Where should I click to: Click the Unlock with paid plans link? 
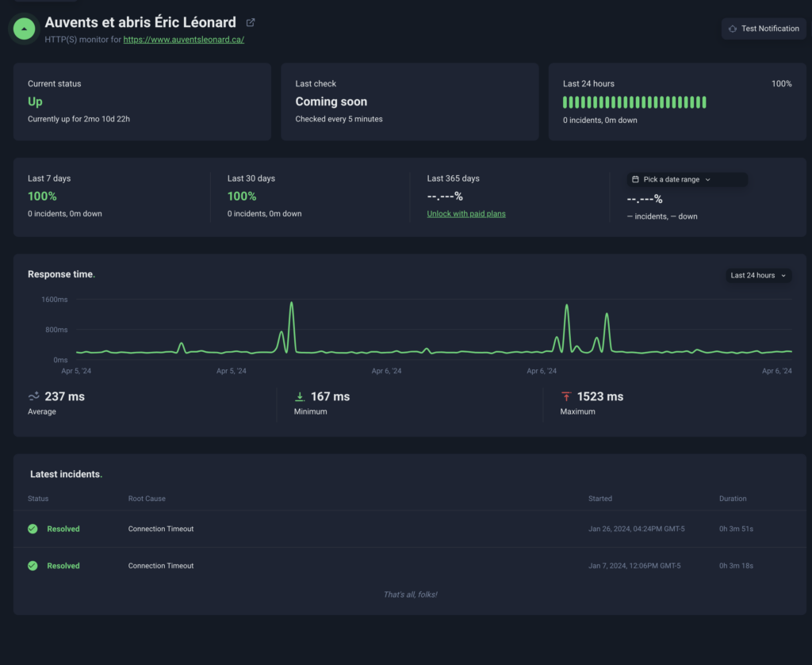coord(466,214)
